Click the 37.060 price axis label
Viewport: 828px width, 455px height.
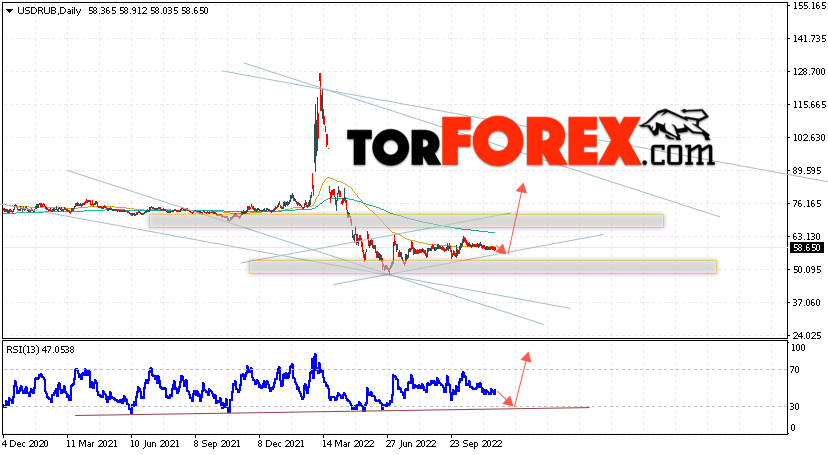click(x=807, y=302)
